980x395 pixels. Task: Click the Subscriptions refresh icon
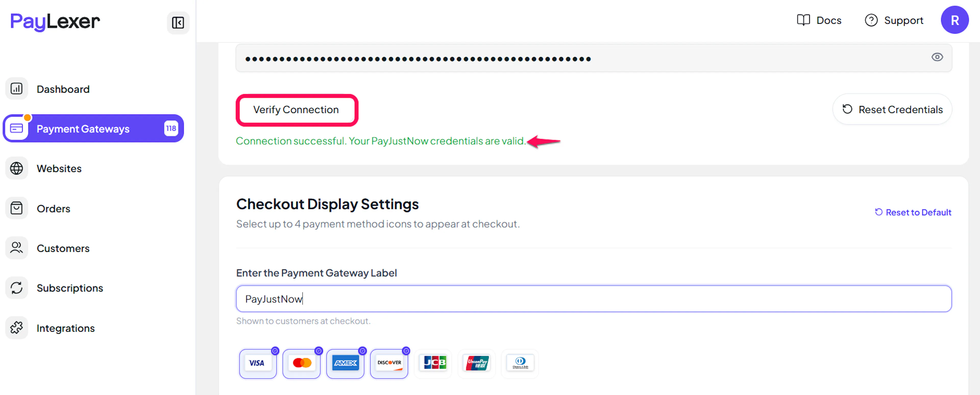coord(16,288)
